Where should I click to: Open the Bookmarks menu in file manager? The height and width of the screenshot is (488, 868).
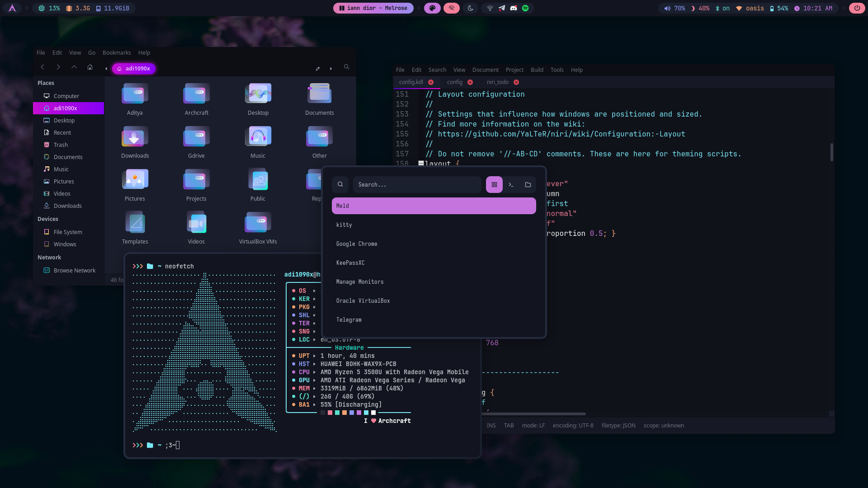tap(116, 53)
